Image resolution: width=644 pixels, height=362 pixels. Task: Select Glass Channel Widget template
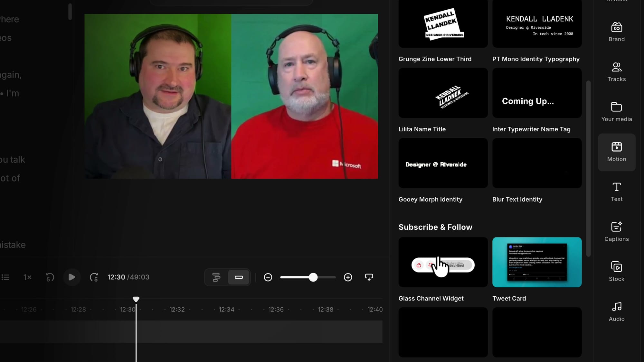(443, 262)
